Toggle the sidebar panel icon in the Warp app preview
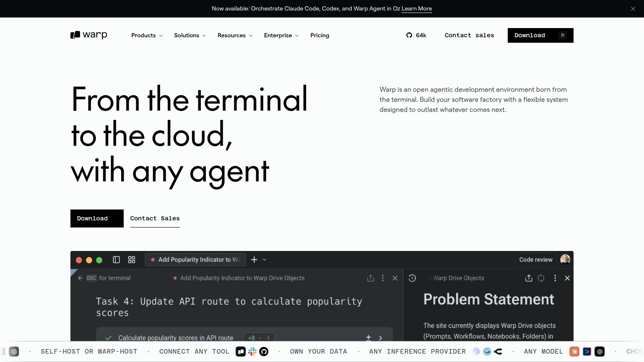The width and height of the screenshot is (644, 362). click(117, 260)
